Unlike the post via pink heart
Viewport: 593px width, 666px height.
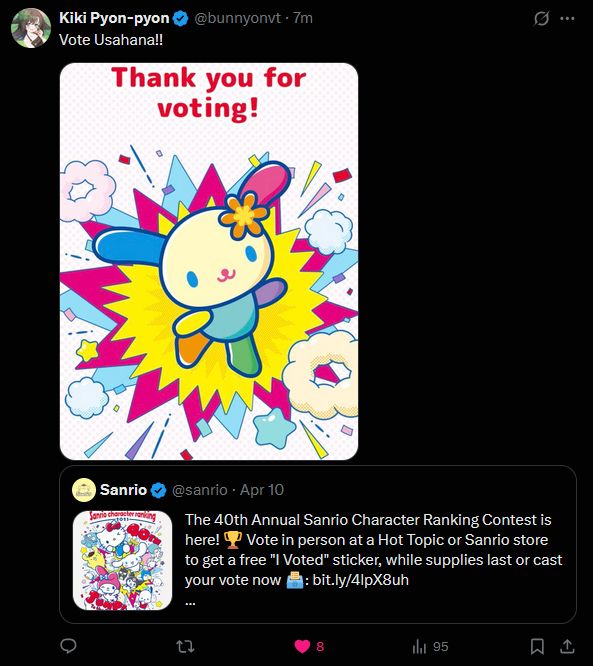(x=302, y=646)
